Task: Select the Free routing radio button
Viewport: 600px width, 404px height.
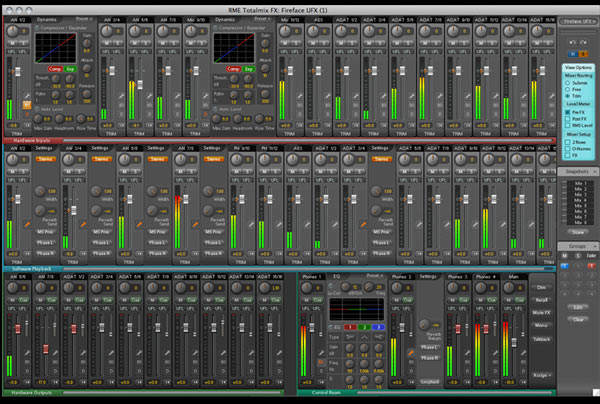Action: point(568,89)
